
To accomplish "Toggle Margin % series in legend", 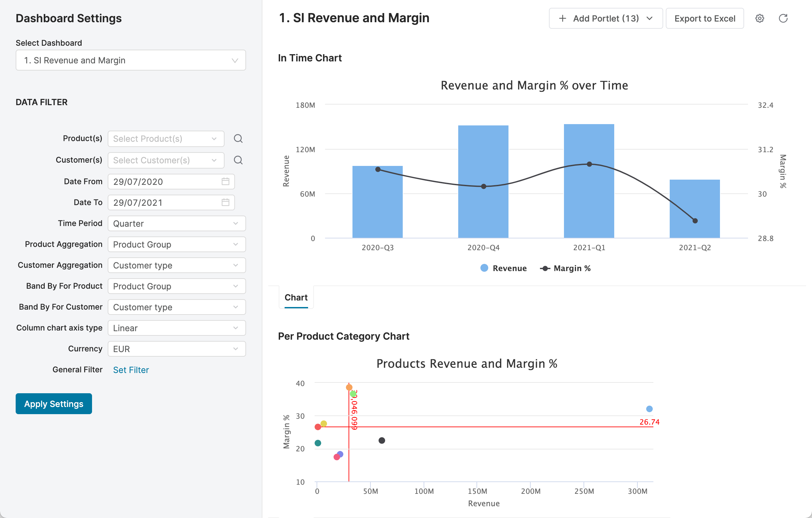I will pos(566,268).
